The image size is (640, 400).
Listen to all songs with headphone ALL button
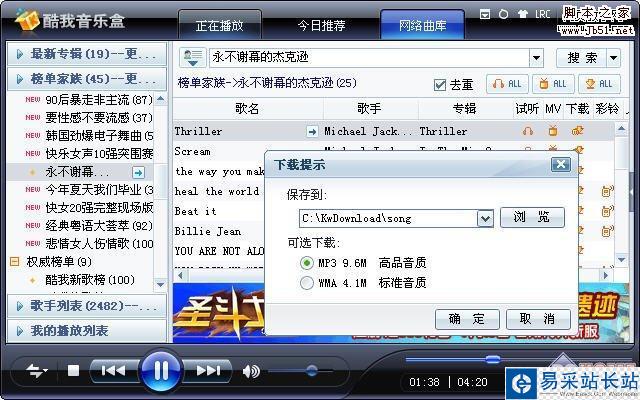(x=507, y=84)
